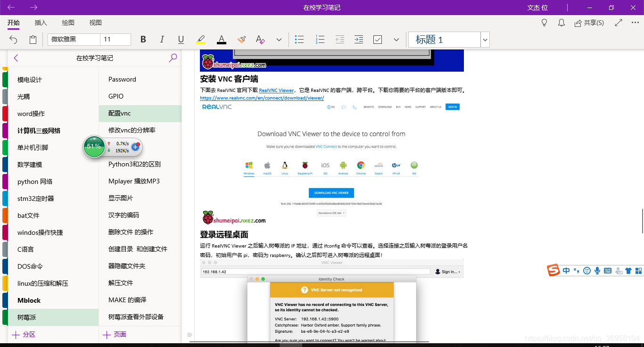644x347 pixels.
Task: Click the 标题 1 style box
Action: [x=445, y=40]
